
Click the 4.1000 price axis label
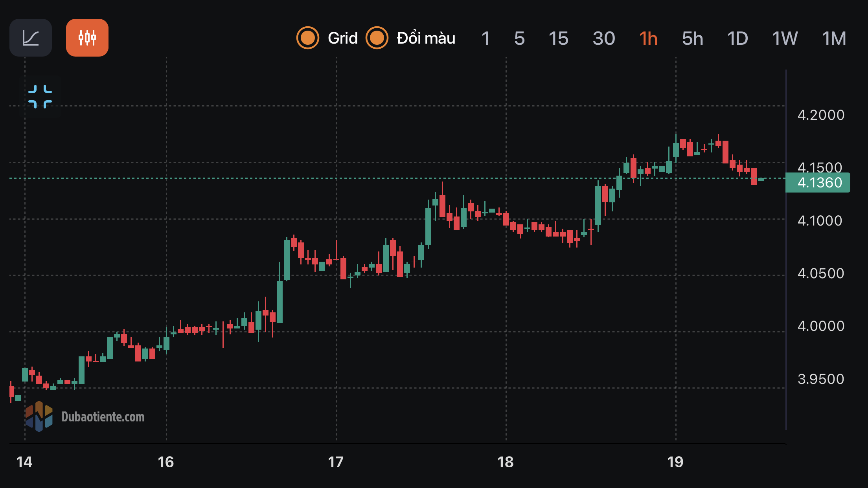(x=820, y=221)
